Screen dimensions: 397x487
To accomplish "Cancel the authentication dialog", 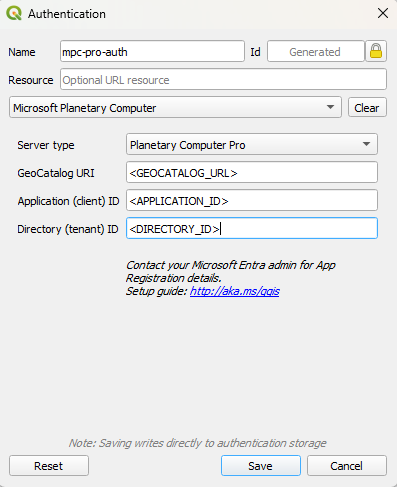I will point(347,465).
